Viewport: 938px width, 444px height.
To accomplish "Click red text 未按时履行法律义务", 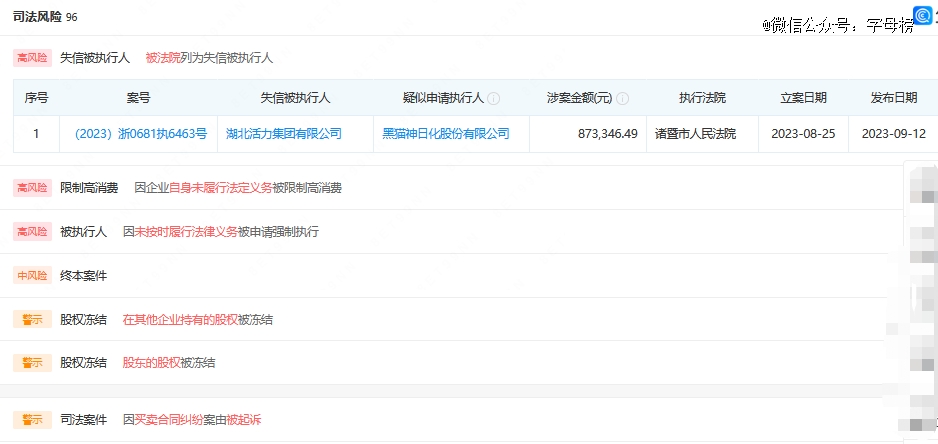I will pos(186,232).
